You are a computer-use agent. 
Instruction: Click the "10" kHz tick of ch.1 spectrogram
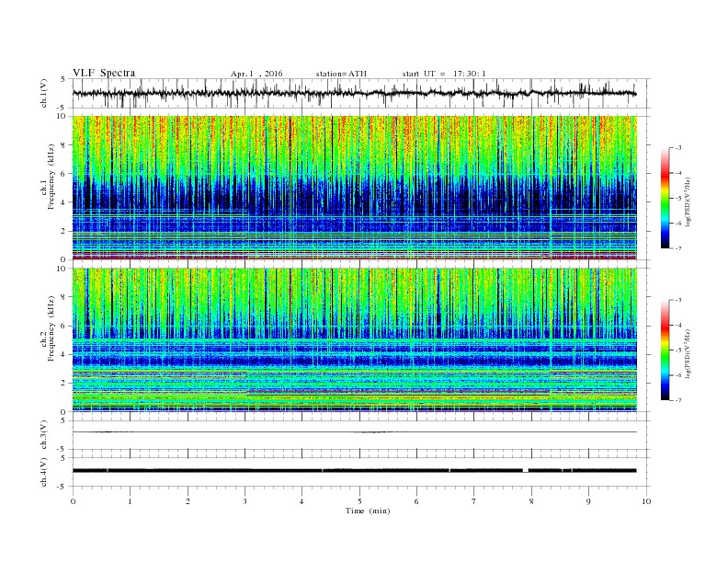pos(62,116)
